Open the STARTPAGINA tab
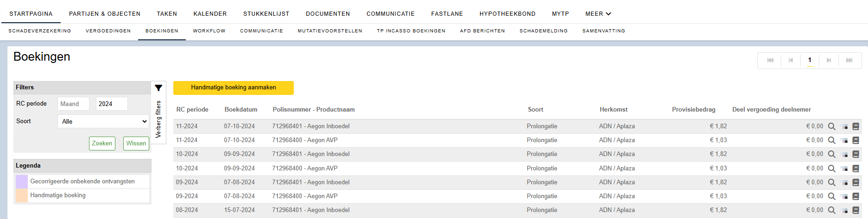868x219 pixels. [31, 14]
